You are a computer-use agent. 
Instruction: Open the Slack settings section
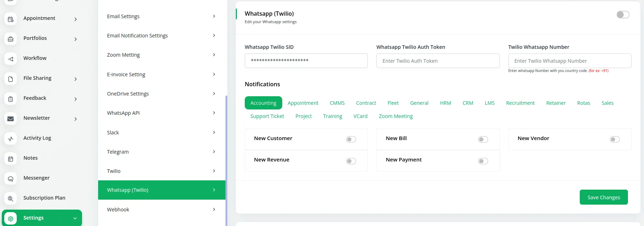pos(161,133)
